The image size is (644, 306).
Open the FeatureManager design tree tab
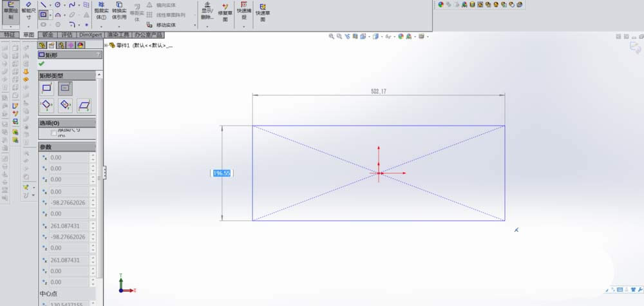pyautogui.click(x=41, y=45)
